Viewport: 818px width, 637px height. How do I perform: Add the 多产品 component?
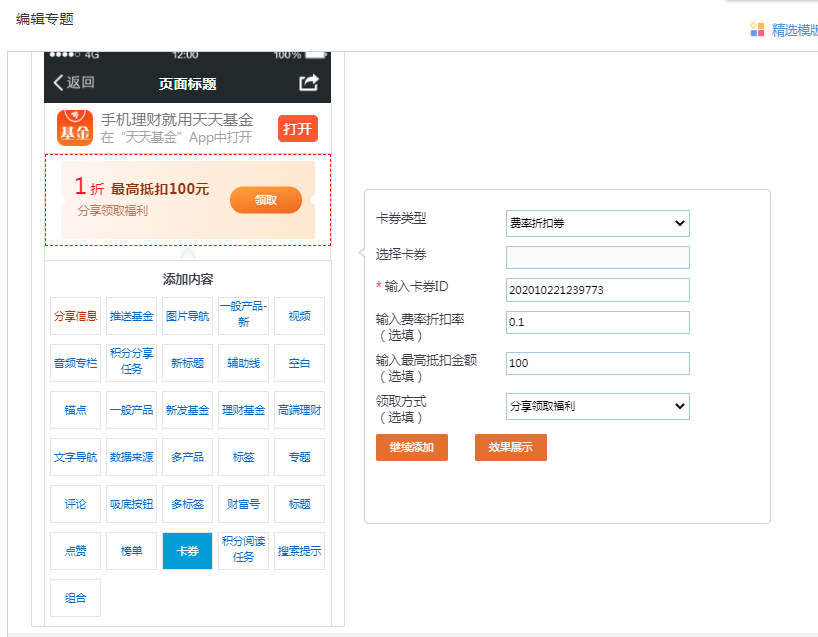point(187,457)
